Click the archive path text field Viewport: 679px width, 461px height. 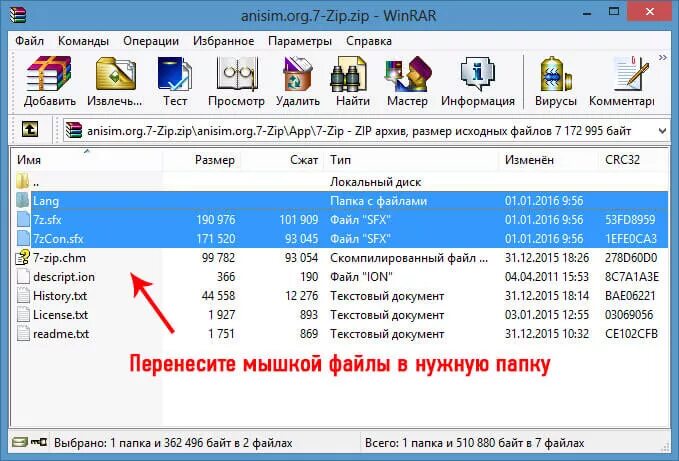coord(359,131)
